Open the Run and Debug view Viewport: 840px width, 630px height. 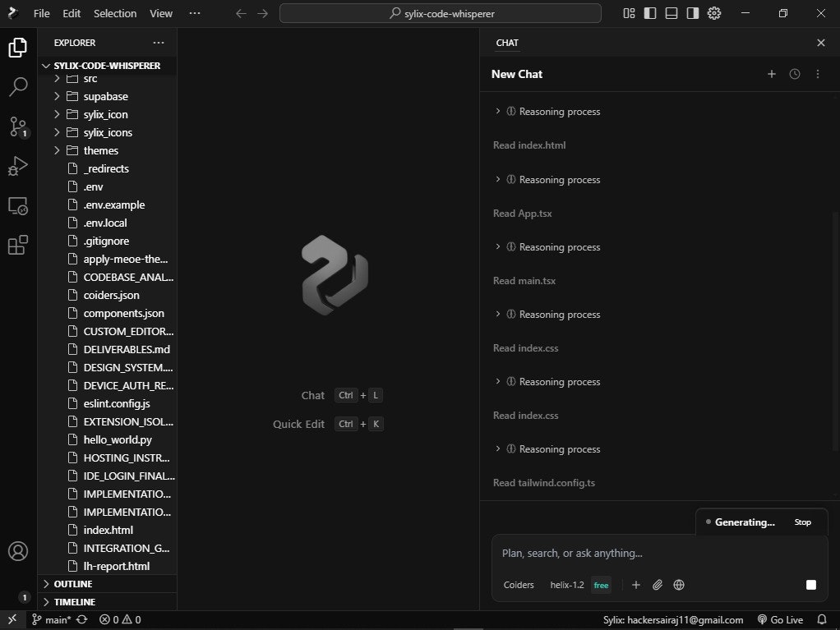[x=18, y=166]
